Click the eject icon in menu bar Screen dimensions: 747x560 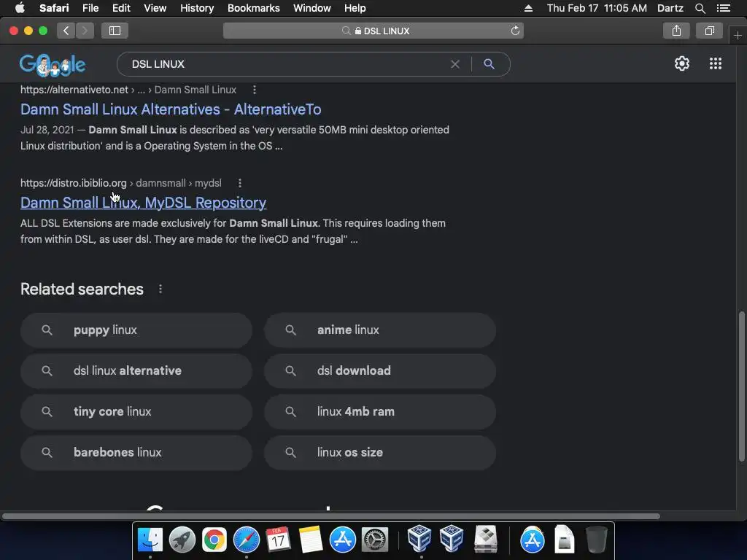click(x=528, y=8)
